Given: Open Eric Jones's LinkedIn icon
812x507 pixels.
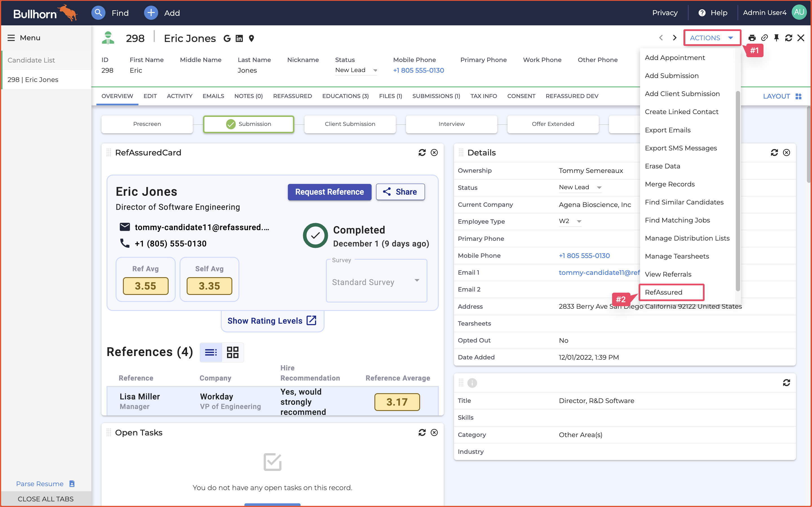Looking at the screenshot, I should pyautogui.click(x=239, y=38).
